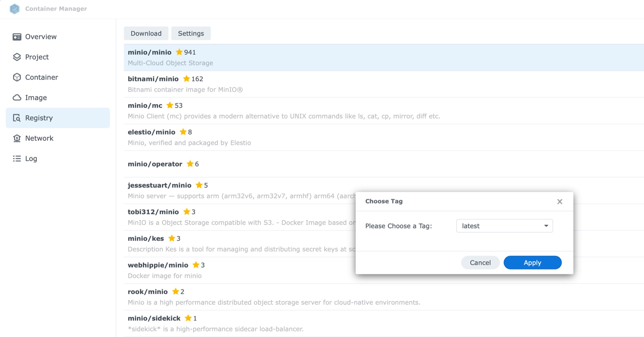The height and width of the screenshot is (337, 644).
Task: Click the star icon for minio/mc
Action: click(170, 105)
